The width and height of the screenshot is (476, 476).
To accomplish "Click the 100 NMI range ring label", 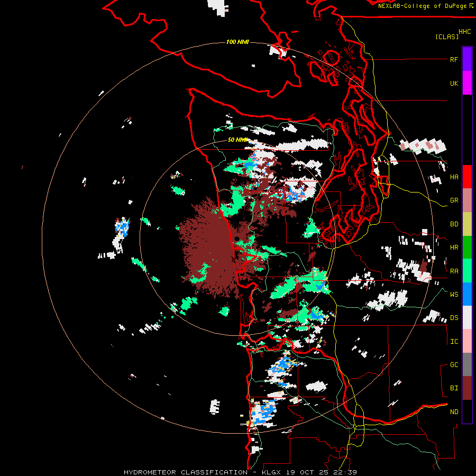I will point(237,42).
